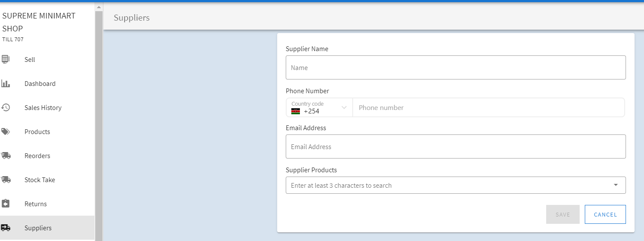Click the Stock Take truck icon

pyautogui.click(x=6, y=180)
